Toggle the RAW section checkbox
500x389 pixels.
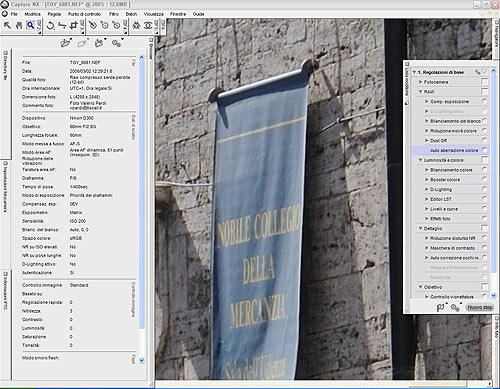coord(484,91)
